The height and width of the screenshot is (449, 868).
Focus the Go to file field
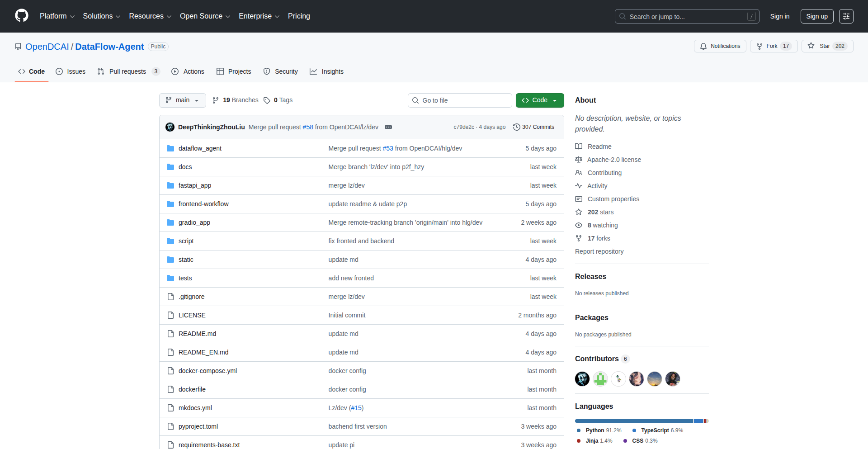click(460, 100)
